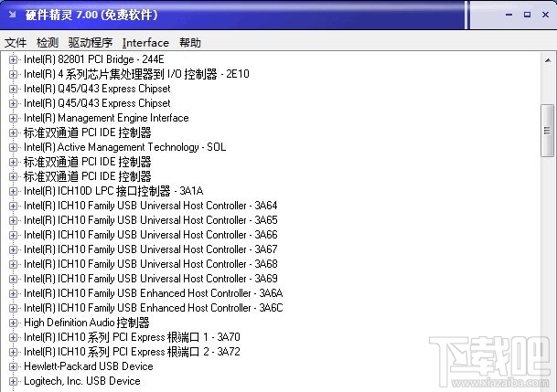Expand ICH10D LPC 接口控制器 - 3A1A node
557x392 pixels.
[13, 191]
